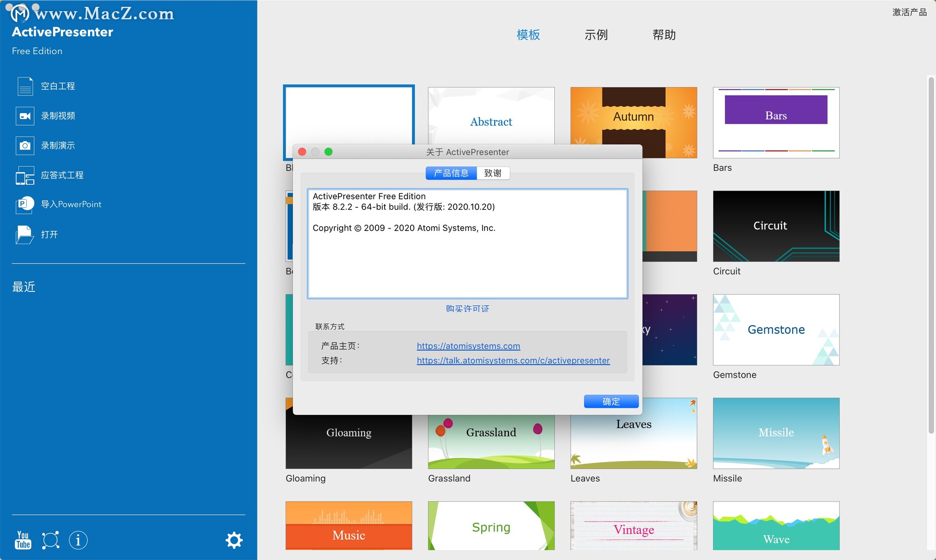936x560 pixels.
Task: Choose the Gloaming template thumbnail
Action: [x=349, y=442]
